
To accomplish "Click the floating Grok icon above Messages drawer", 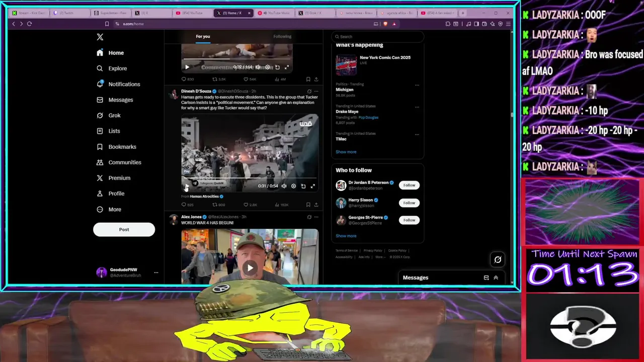I will click(498, 259).
